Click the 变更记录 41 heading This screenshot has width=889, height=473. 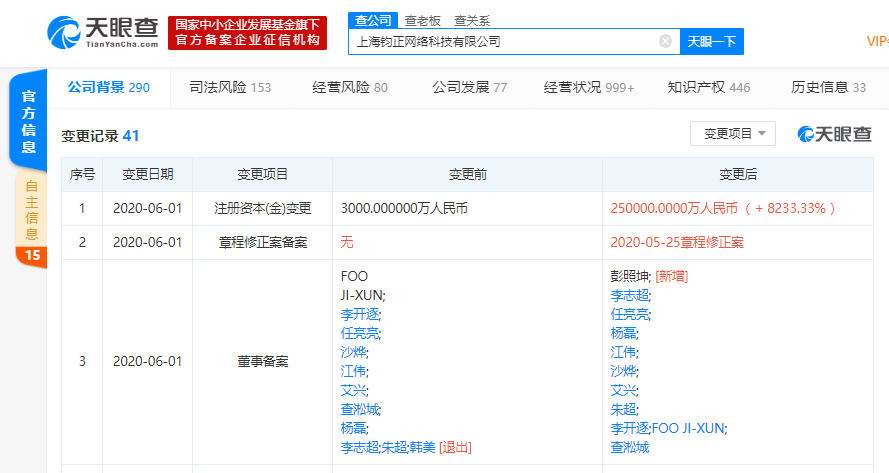click(100, 136)
